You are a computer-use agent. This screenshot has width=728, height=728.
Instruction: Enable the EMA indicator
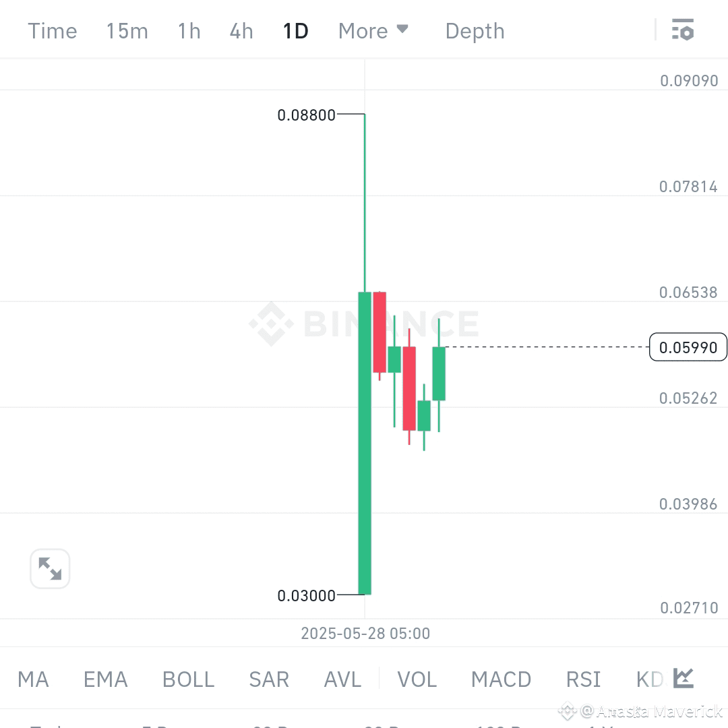105,679
